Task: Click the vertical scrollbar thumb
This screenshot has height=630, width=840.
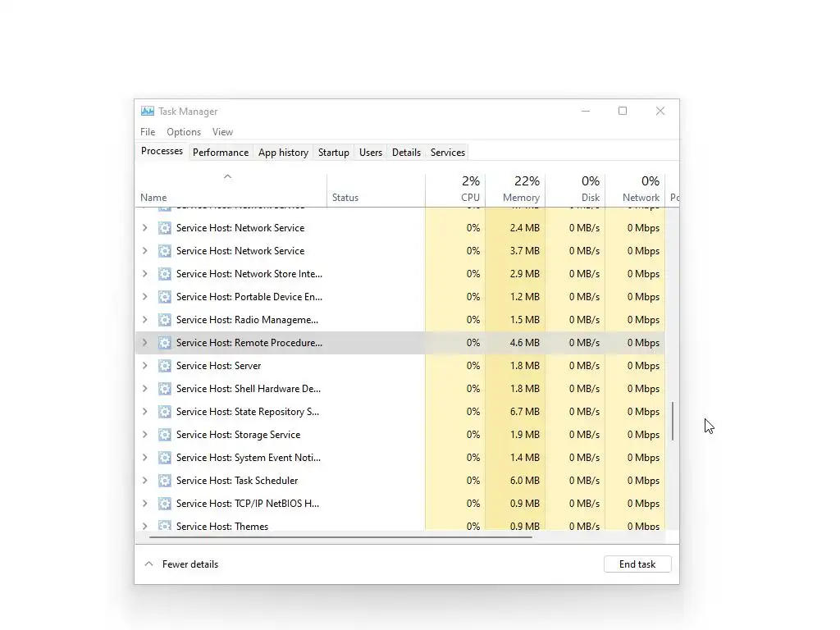Action: [673, 421]
